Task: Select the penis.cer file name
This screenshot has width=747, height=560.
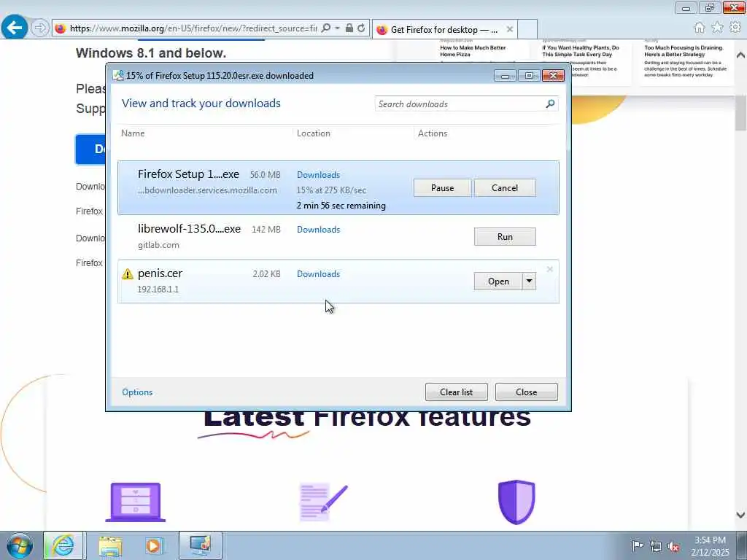Action: pos(160,273)
